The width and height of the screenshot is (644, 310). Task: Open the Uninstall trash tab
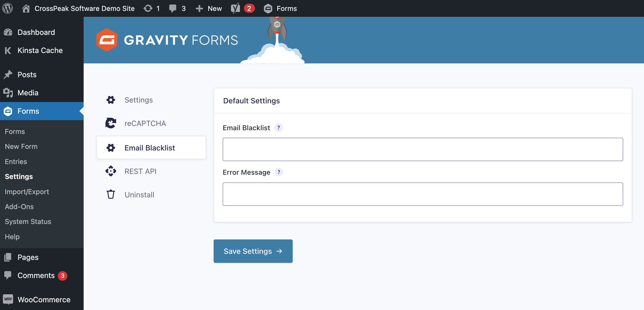(x=139, y=195)
